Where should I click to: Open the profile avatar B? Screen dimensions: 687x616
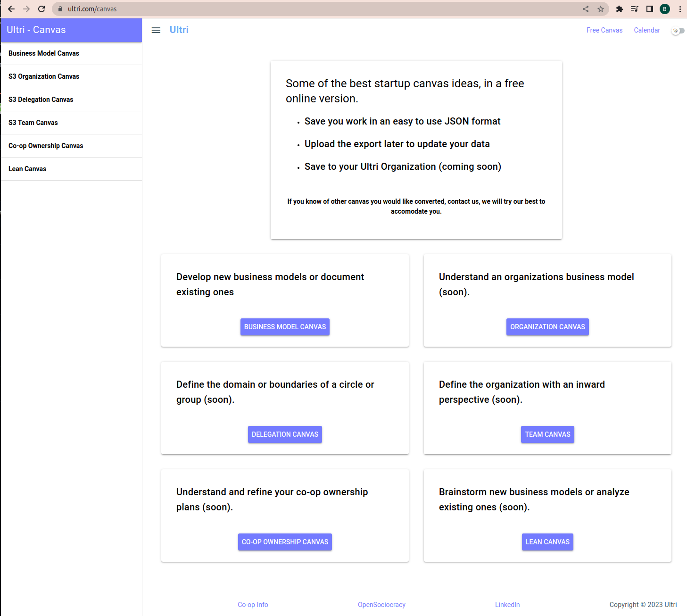[x=665, y=9]
